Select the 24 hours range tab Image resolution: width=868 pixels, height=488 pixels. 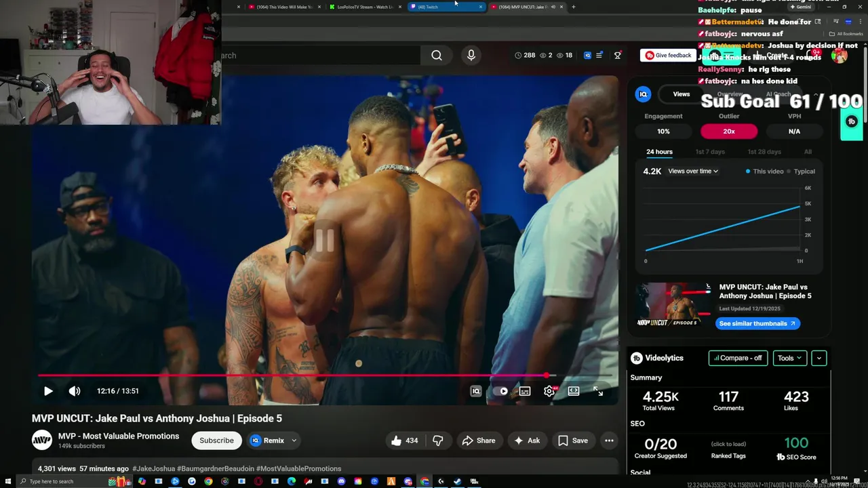[x=659, y=152]
